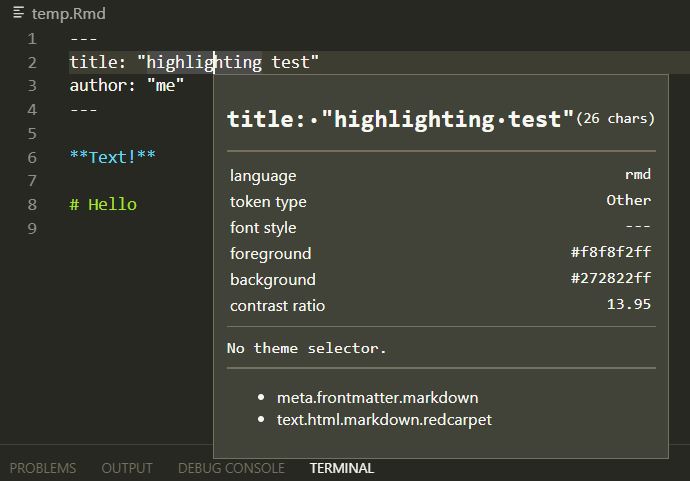Screen dimensions: 690x481
Task: Click the '#272822ff' background value
Action: [x=611, y=278]
